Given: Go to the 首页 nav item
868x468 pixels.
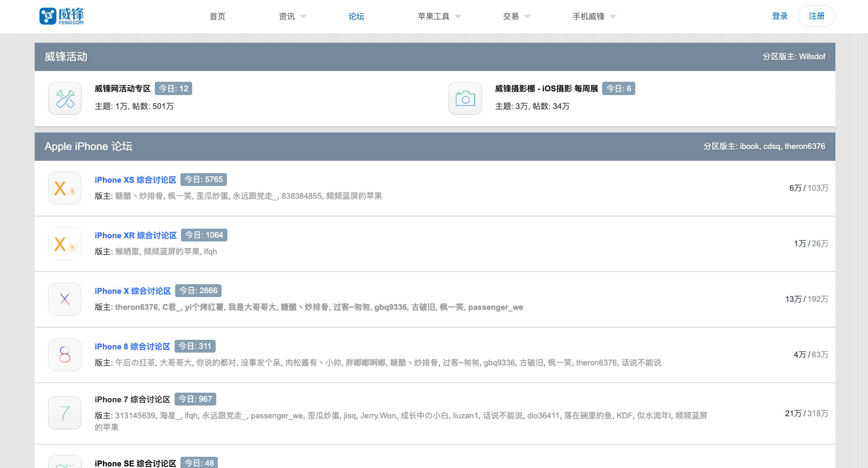Looking at the screenshot, I should tap(217, 17).
